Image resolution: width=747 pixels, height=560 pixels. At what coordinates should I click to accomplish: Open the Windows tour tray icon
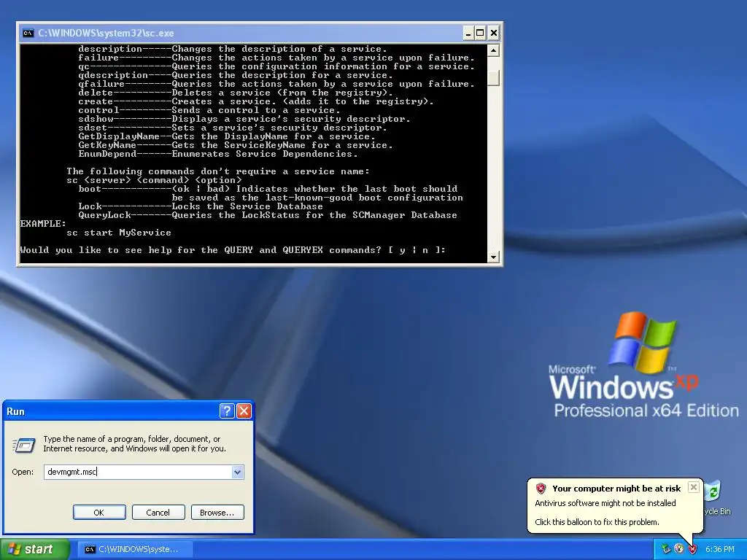[679, 549]
